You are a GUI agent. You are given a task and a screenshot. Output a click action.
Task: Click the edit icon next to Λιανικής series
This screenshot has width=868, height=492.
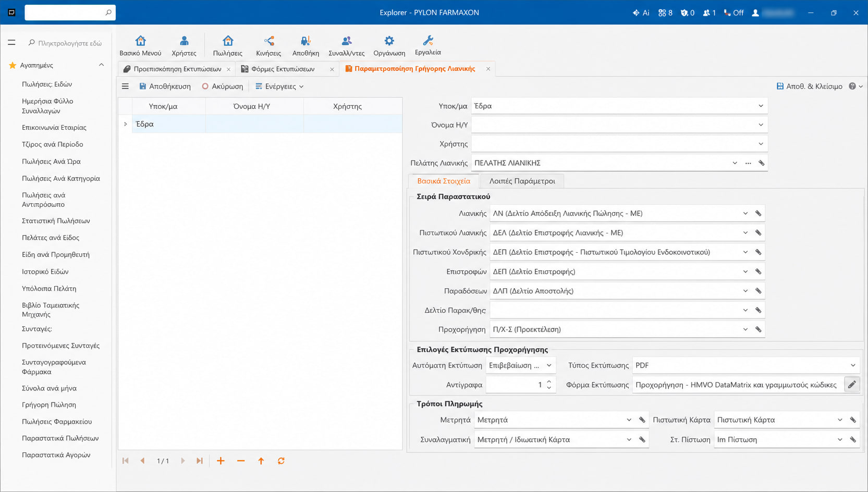(x=759, y=214)
